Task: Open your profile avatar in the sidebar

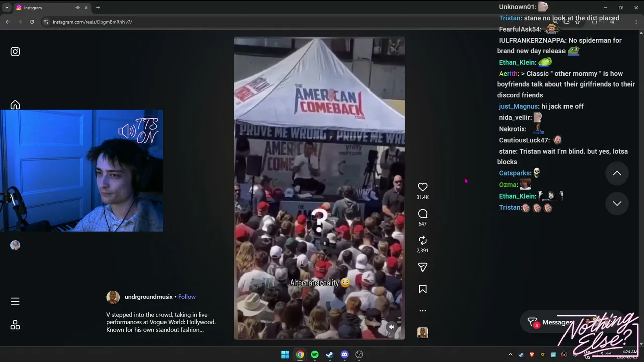Action: tap(15, 245)
